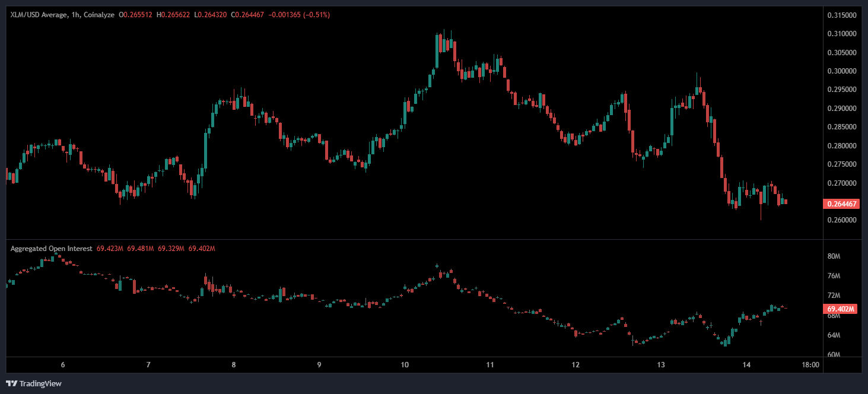Viewport: 868px width, 394px height.
Task: Click the 0.315000 price axis label
Action: pyautogui.click(x=841, y=15)
